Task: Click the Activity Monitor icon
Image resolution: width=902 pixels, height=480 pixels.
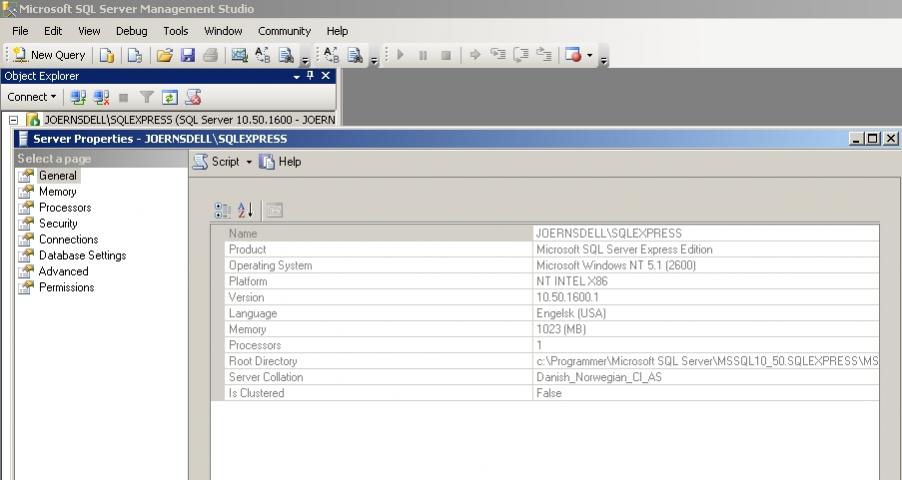Action: [239, 55]
